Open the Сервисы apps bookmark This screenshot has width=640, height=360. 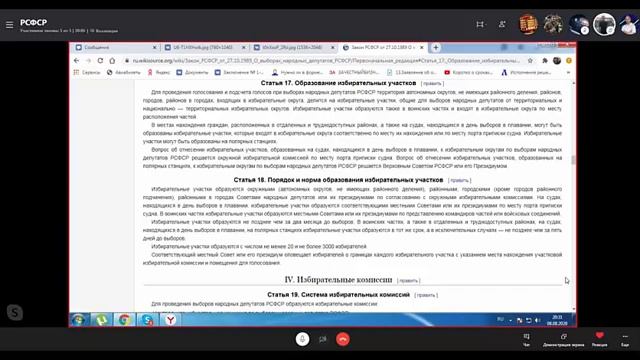coord(87,72)
